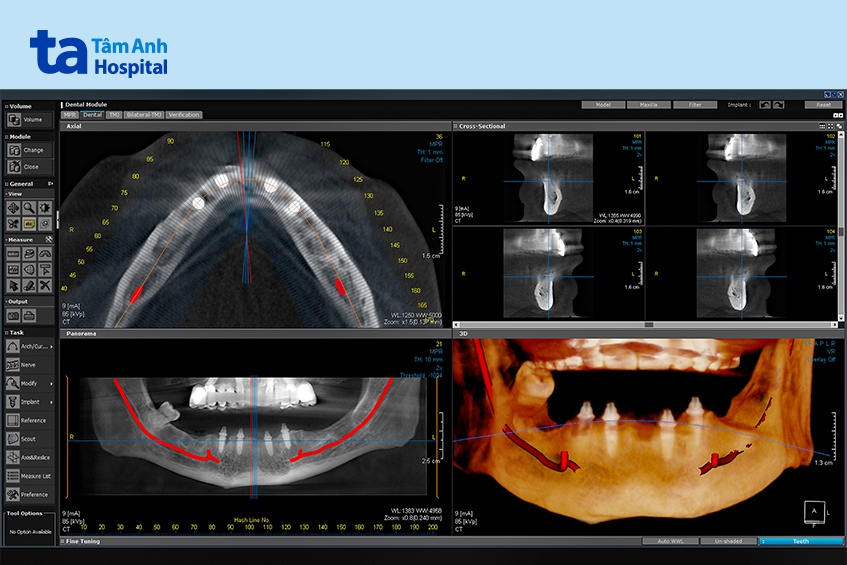Open the Measure List

pos(14,476)
